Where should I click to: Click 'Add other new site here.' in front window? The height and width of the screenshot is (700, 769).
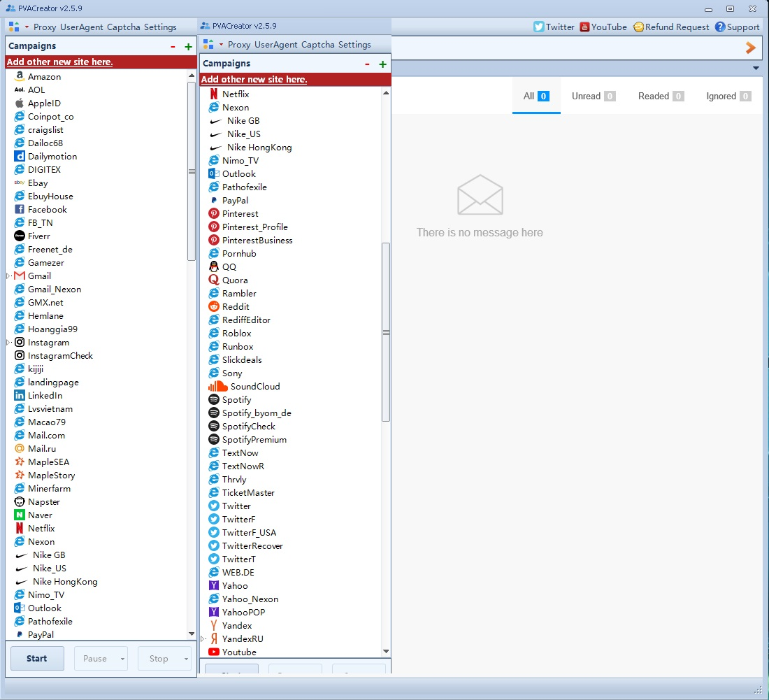tap(254, 80)
